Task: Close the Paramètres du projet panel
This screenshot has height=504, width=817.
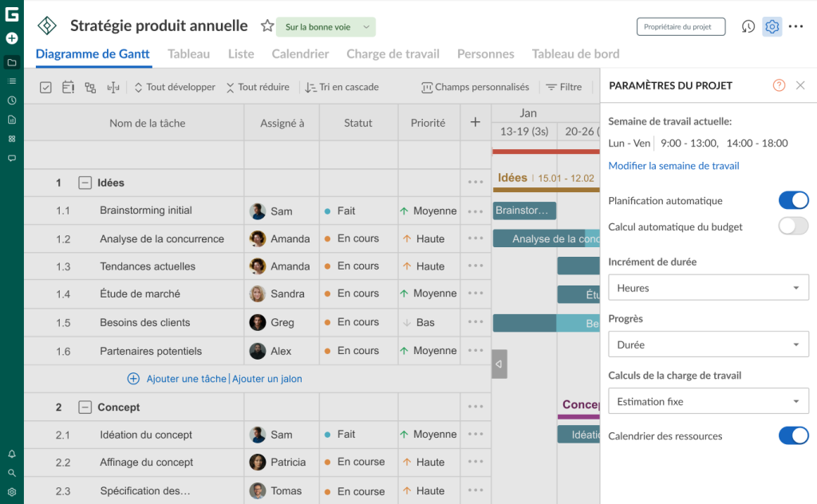Action: click(x=801, y=85)
